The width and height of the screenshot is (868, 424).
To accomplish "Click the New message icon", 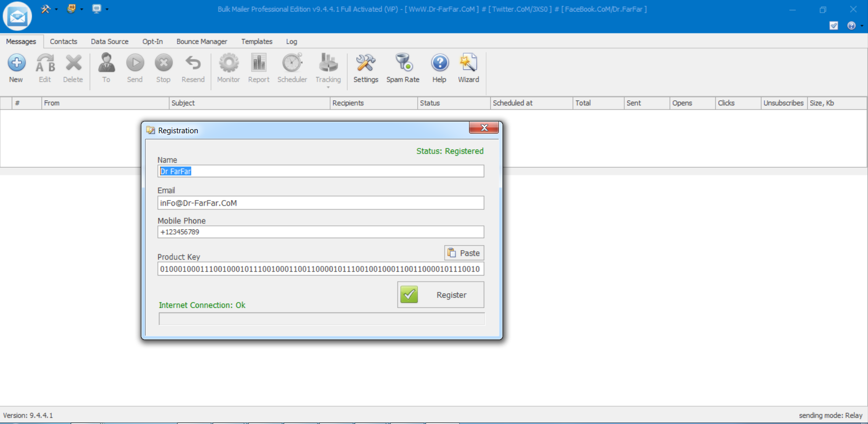I will [16, 63].
